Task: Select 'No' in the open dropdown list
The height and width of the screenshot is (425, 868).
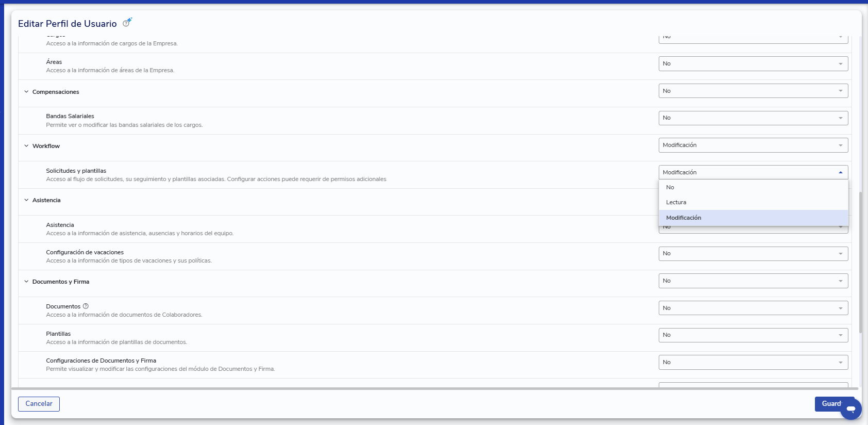Action: tap(754, 187)
